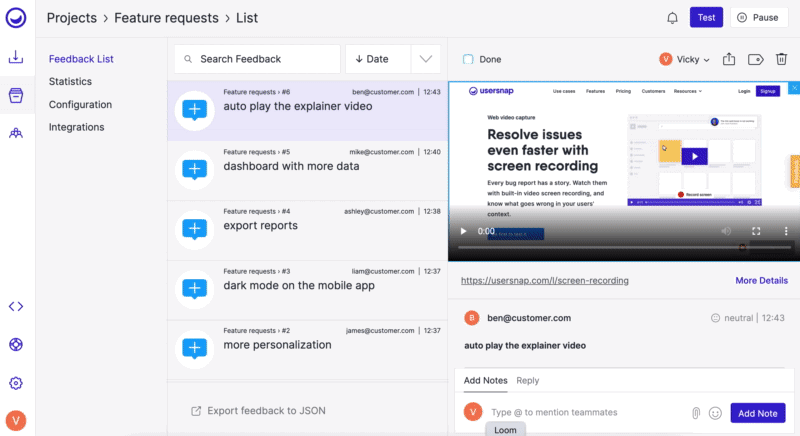Switch to Reply tab
The height and width of the screenshot is (436, 800).
coord(528,380)
